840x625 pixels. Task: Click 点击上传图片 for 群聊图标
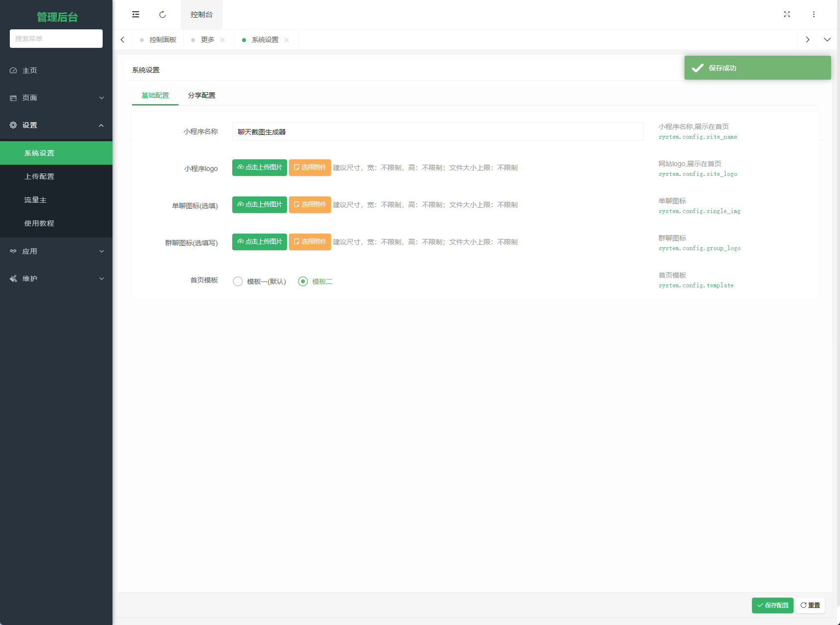click(x=260, y=241)
